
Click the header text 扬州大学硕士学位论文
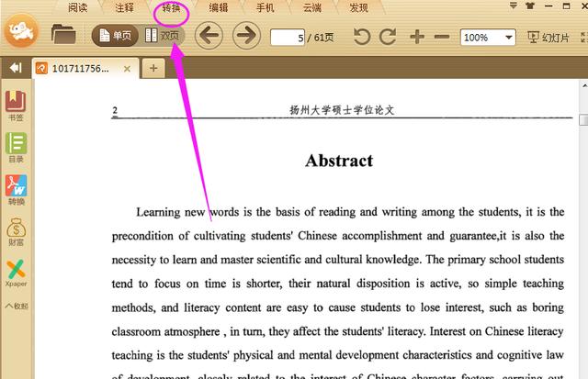click(342, 110)
